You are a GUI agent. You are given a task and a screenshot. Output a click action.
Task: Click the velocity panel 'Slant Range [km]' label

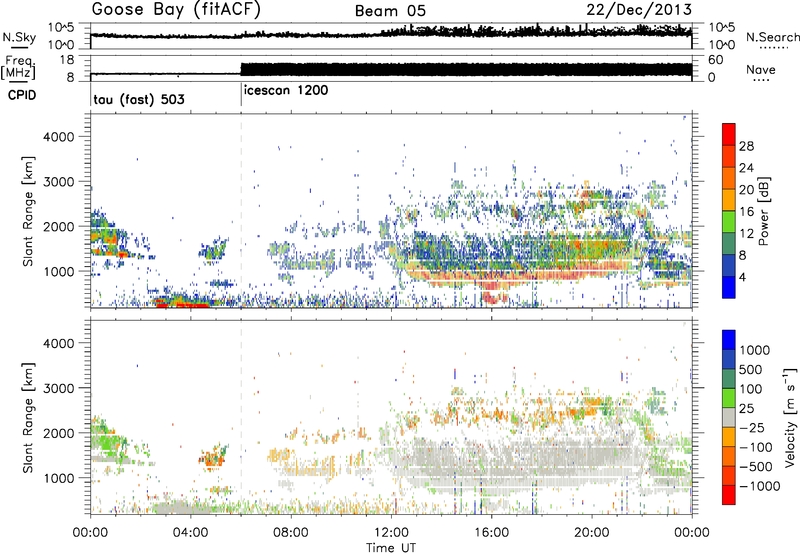point(28,417)
